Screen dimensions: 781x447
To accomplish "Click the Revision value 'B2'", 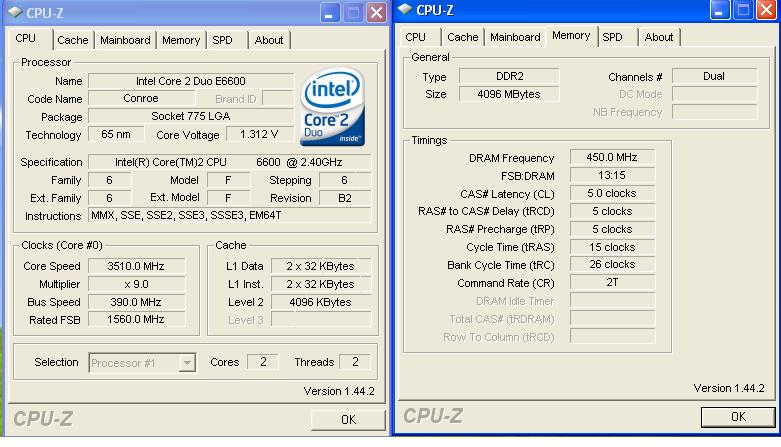I will click(x=345, y=198).
